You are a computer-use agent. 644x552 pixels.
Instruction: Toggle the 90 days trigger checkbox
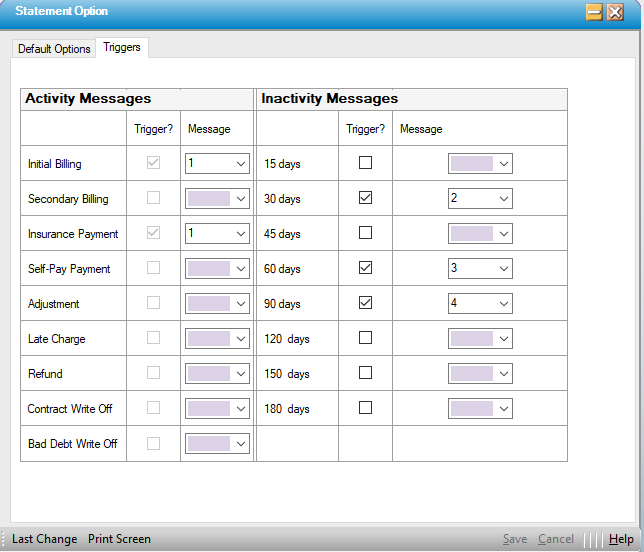tap(365, 303)
